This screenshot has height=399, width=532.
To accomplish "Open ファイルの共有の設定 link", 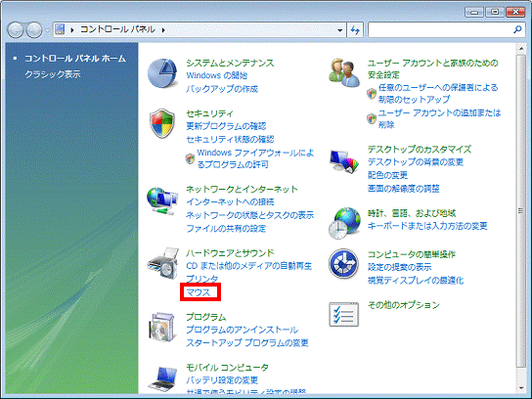I will click(226, 228).
